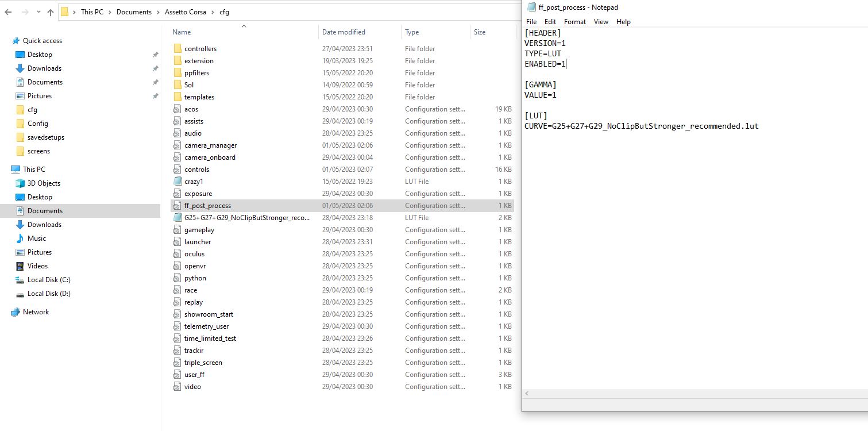Viewport: 868px width, 431px height.
Task: Click the acos configuration file icon
Action: pyautogui.click(x=178, y=109)
